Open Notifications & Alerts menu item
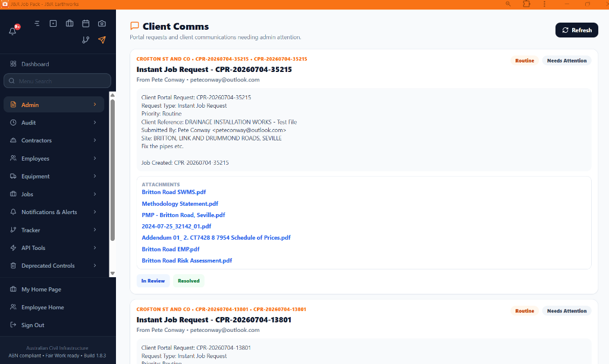 click(x=54, y=212)
